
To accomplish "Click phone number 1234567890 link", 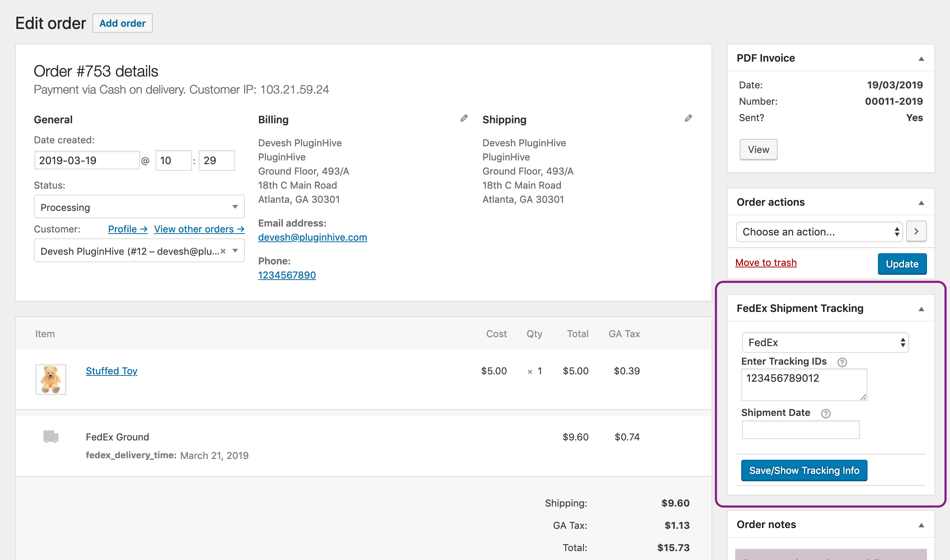I will click(x=287, y=275).
